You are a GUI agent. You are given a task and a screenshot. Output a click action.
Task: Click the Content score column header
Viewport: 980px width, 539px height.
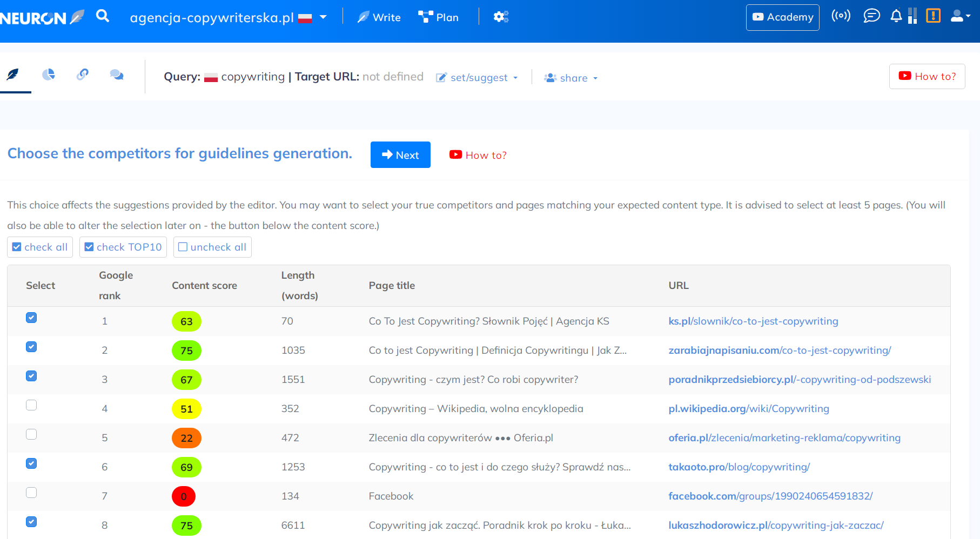click(204, 286)
